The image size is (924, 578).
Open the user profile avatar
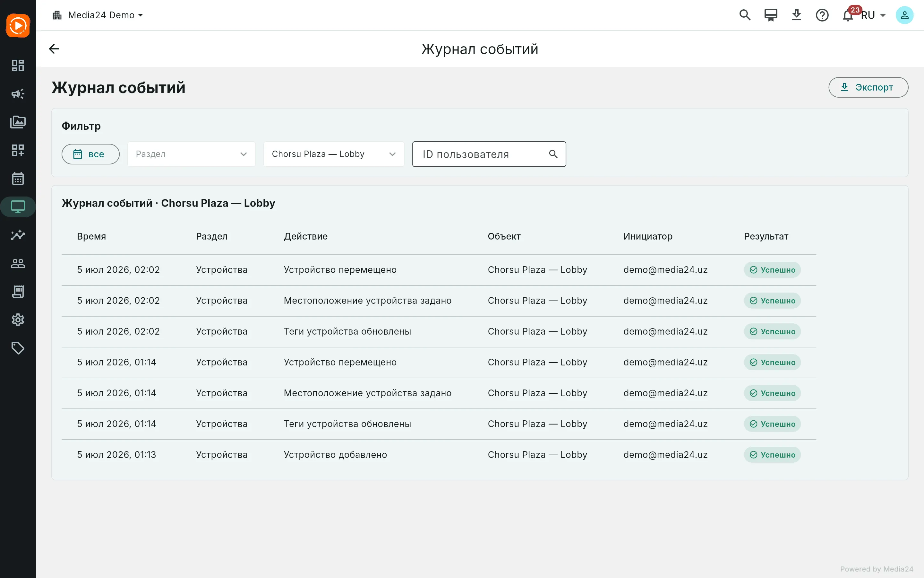pos(904,15)
